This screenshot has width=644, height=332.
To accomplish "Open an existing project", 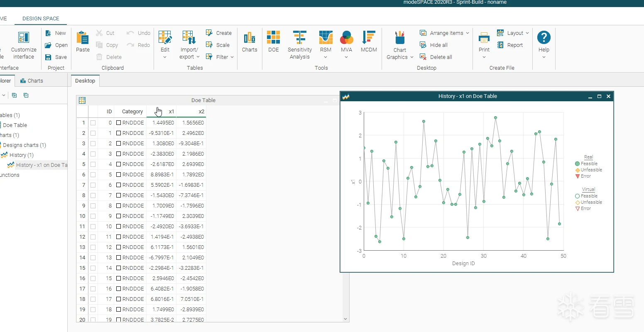I will (x=56, y=45).
